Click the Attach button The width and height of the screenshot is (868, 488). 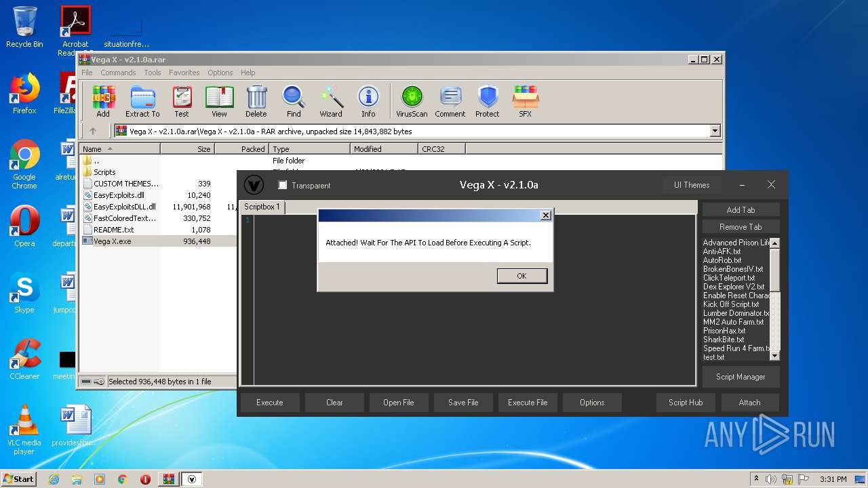point(750,403)
